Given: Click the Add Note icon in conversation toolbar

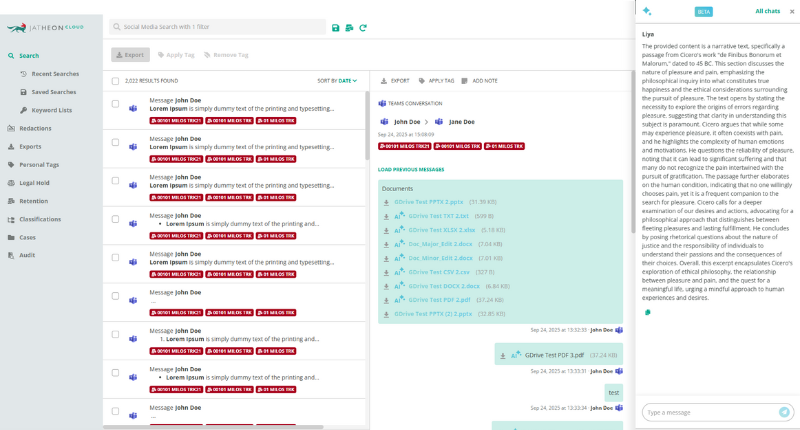Looking at the screenshot, I should pos(465,80).
